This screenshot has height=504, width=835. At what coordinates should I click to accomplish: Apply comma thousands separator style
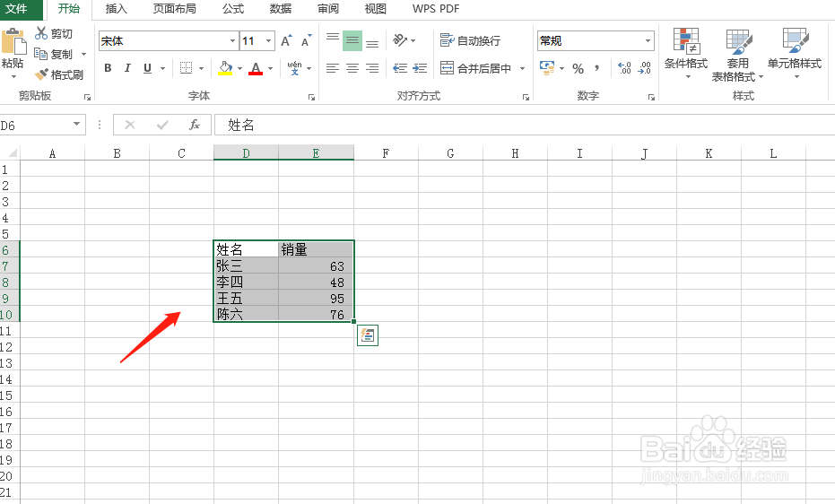click(597, 68)
